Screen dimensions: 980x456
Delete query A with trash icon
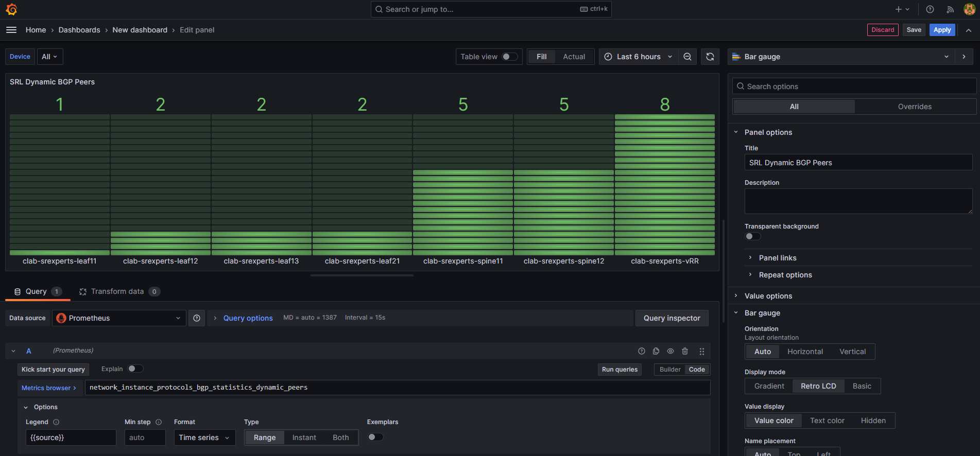(x=685, y=351)
